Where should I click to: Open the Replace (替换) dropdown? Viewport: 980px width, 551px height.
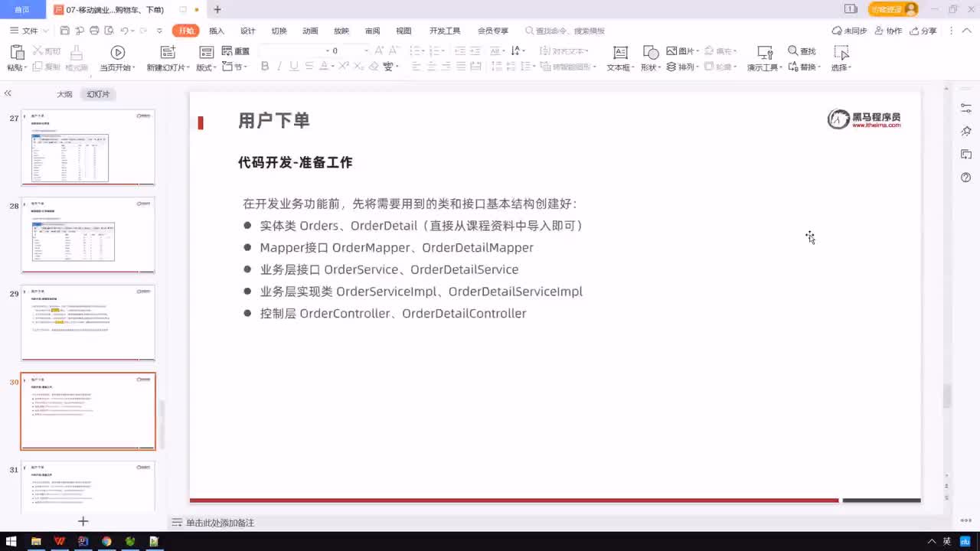[x=804, y=67]
